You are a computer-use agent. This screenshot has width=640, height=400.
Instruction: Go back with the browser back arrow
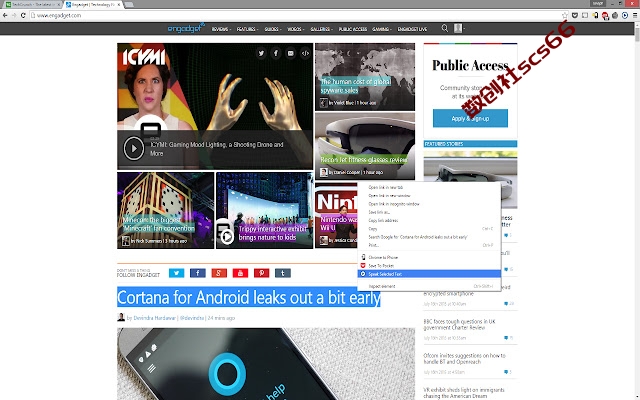pyautogui.click(x=5, y=16)
